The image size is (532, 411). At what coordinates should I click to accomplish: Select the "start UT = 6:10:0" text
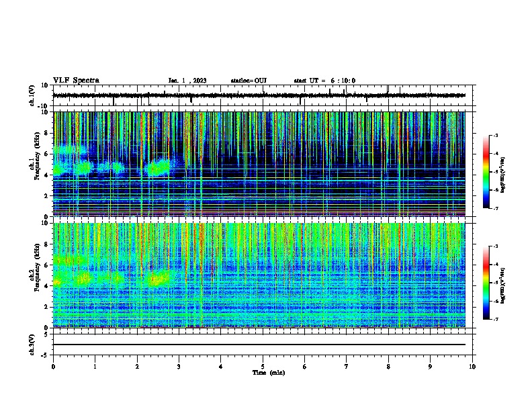(x=324, y=81)
